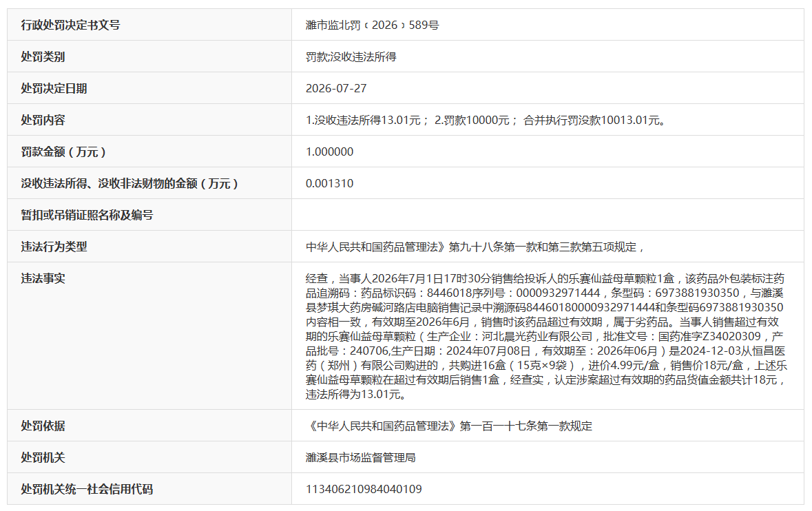Click the 处罚依据 label
Image resolution: width=812 pixels, height=511 pixels.
pyautogui.click(x=43, y=426)
